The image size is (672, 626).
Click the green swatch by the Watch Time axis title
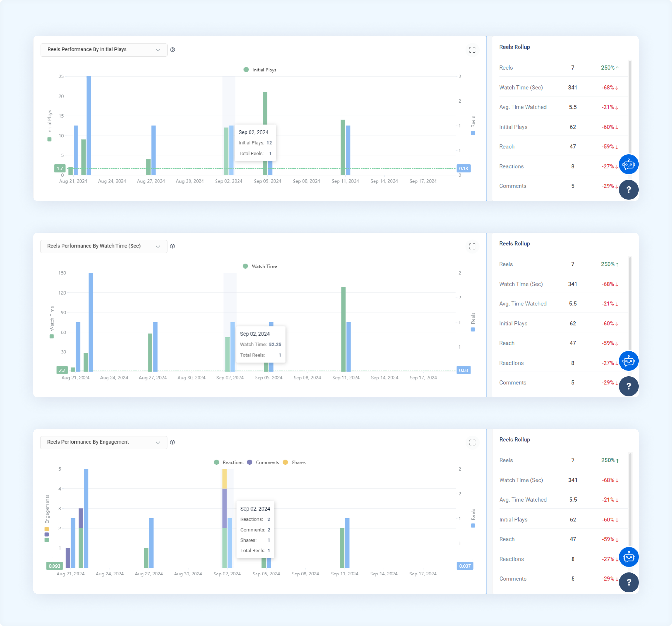tap(52, 336)
